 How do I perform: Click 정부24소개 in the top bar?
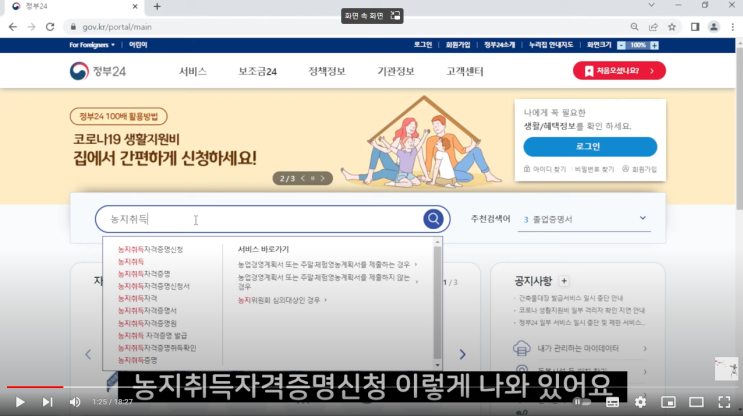coord(499,45)
